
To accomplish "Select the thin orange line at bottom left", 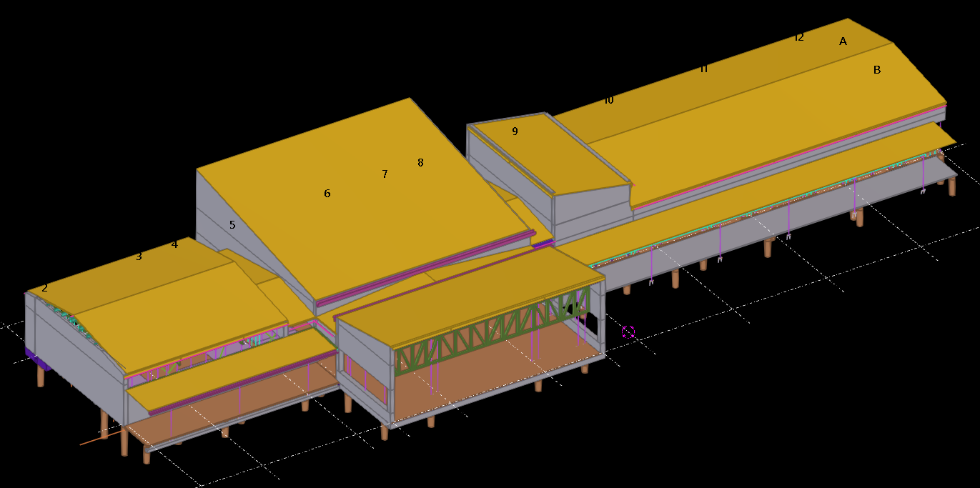I will [x=91, y=441].
